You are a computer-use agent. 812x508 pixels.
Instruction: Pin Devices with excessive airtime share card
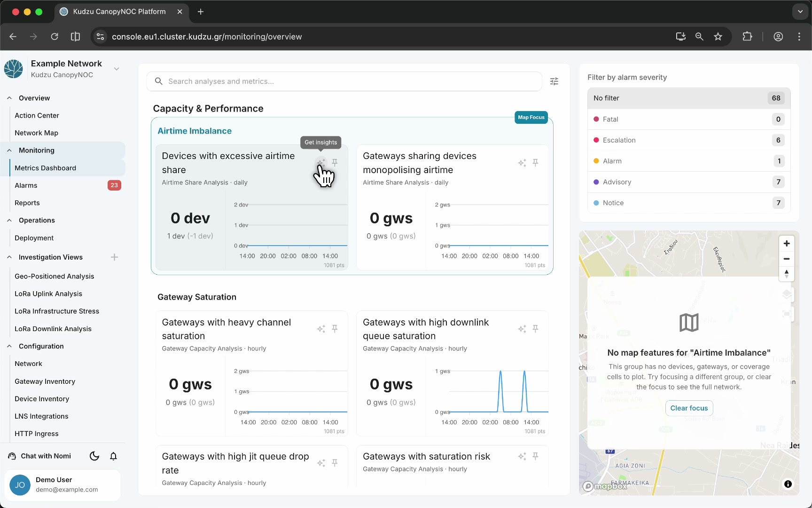click(335, 162)
